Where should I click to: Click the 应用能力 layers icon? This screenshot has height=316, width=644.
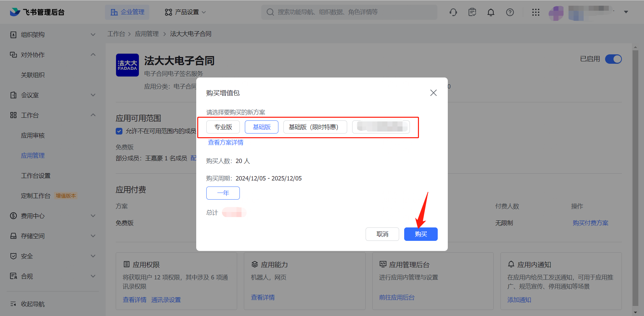[x=255, y=264]
